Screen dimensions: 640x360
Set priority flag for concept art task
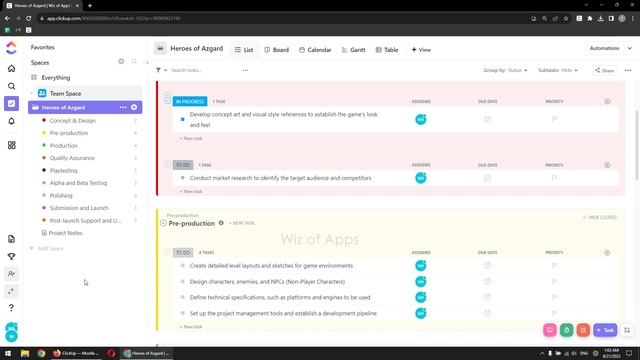(x=554, y=119)
